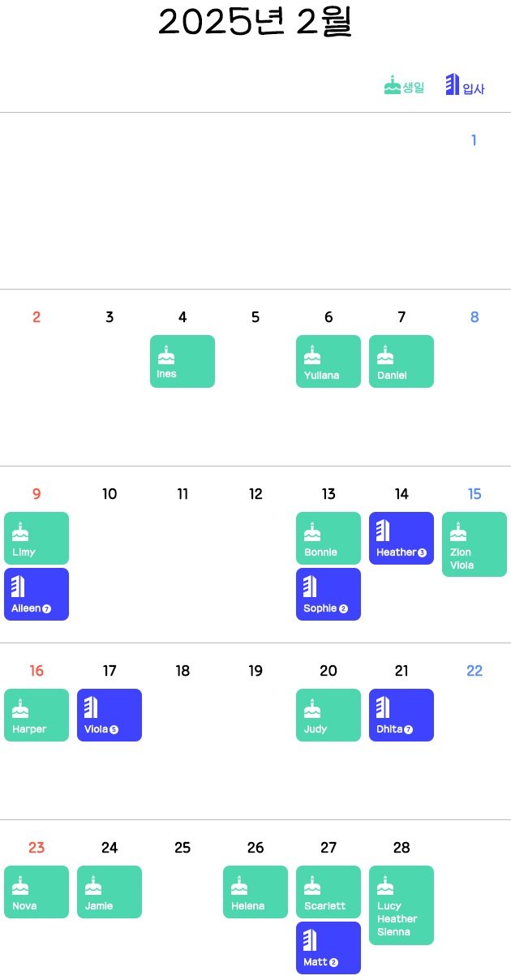Open the Zion and Viola birthday card
The image size is (511, 980).
click(x=474, y=544)
